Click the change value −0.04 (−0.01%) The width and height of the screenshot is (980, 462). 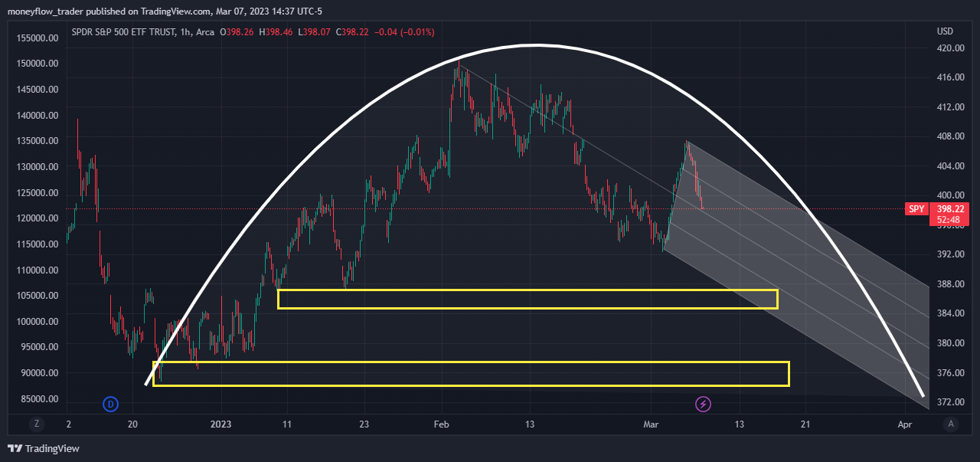[x=405, y=32]
